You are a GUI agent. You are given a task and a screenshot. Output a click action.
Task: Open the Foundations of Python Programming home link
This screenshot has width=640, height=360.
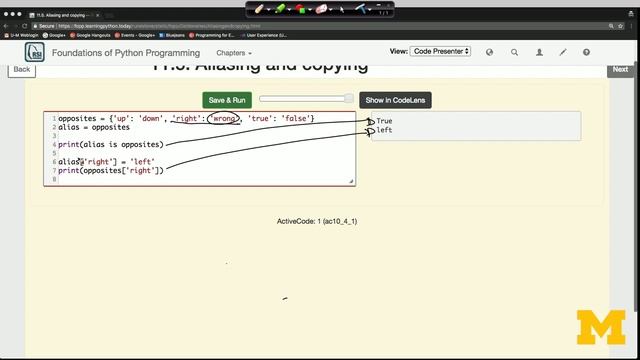126,53
